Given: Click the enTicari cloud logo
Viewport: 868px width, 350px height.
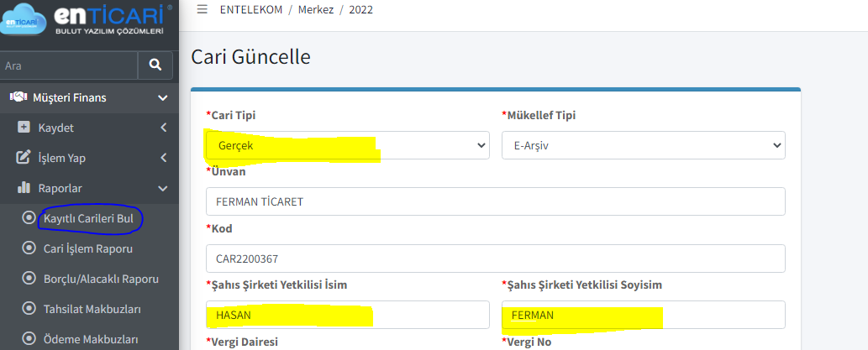Looking at the screenshot, I should pos(24,18).
